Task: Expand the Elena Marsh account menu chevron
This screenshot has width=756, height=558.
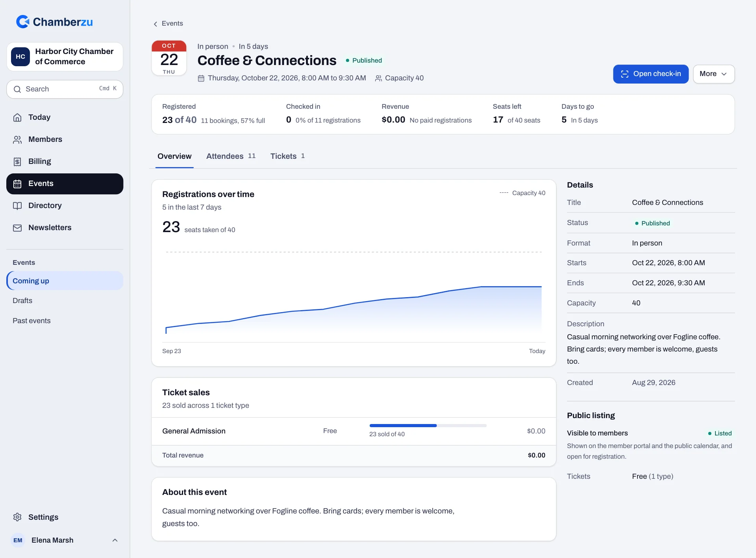Action: tap(115, 540)
